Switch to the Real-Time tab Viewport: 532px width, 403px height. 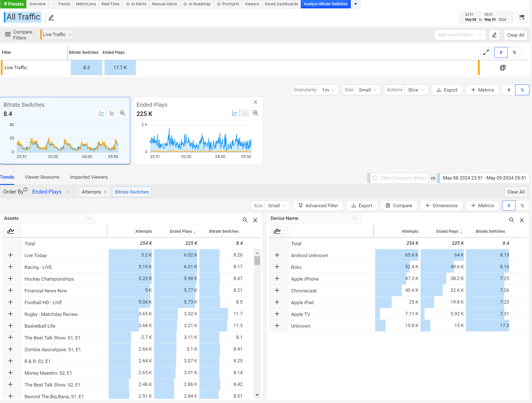tap(110, 4)
